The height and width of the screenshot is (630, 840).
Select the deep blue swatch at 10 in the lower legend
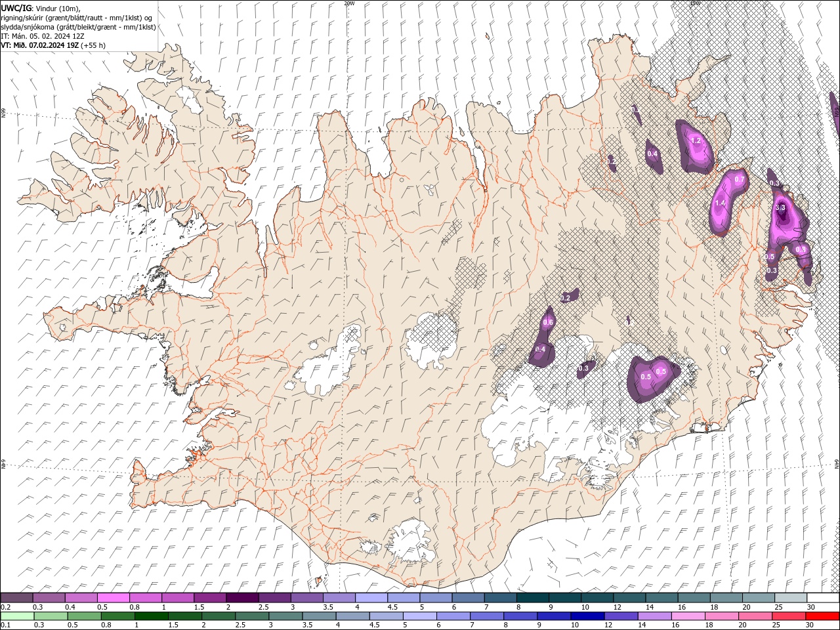587,616
